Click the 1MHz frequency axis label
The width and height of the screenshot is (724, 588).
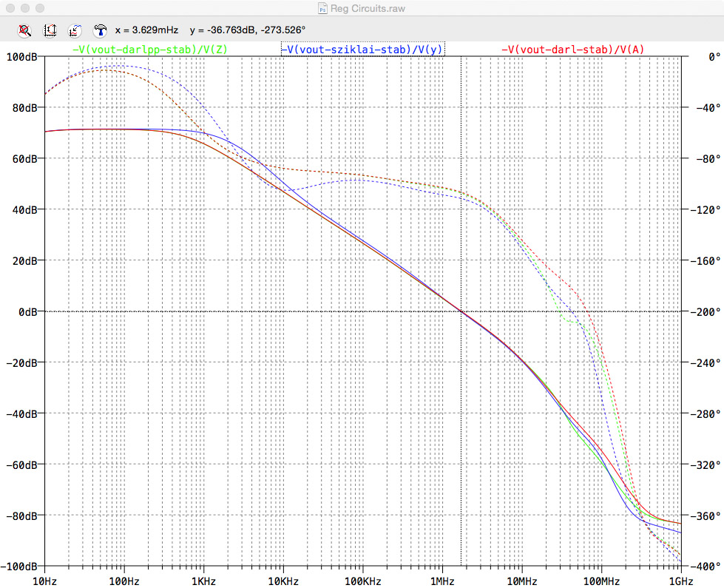[x=442, y=581]
